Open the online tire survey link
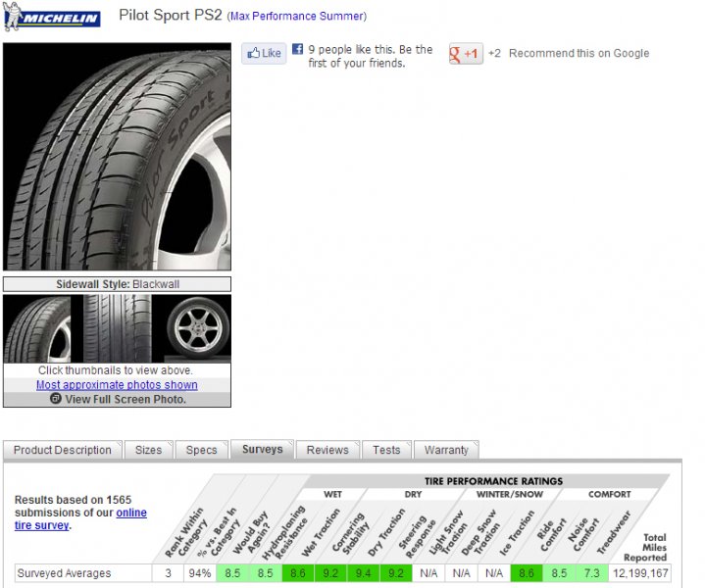The image size is (705, 588). 81,518
